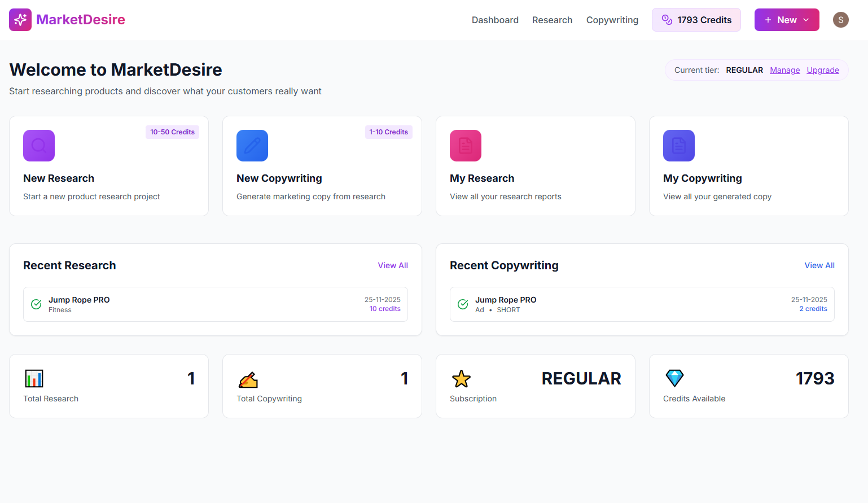This screenshot has height=503, width=868.
Task: Click the indigo document My Copywriting icon
Action: tap(679, 146)
